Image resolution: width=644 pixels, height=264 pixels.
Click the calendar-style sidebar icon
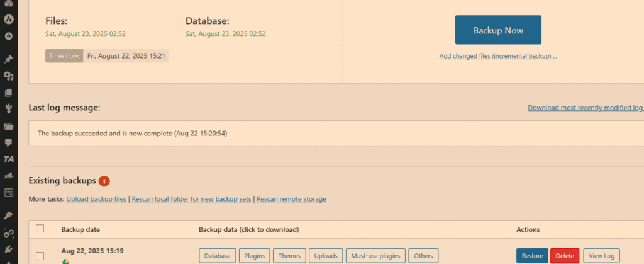8,192
